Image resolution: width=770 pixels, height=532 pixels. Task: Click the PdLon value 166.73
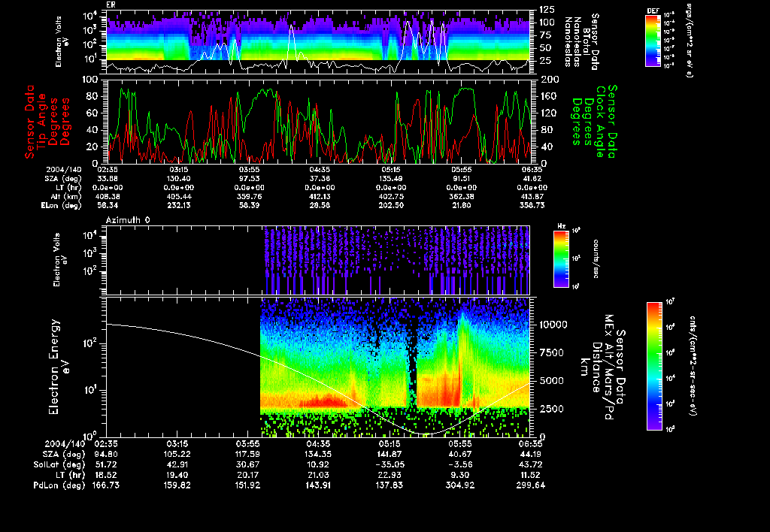106,485
